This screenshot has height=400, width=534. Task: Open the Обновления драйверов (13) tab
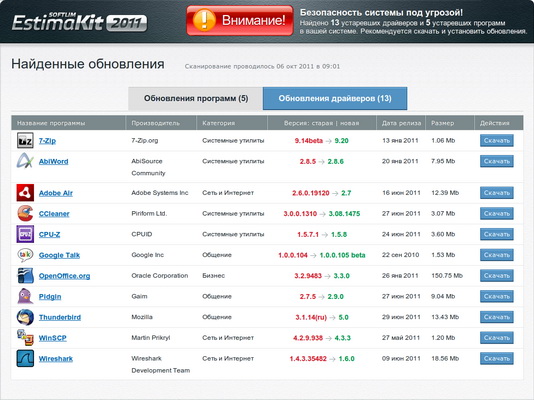click(335, 99)
